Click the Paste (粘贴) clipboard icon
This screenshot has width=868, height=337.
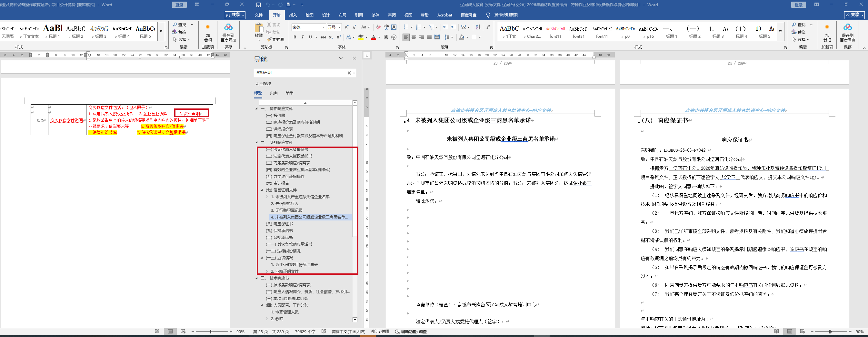pyautogui.click(x=259, y=28)
